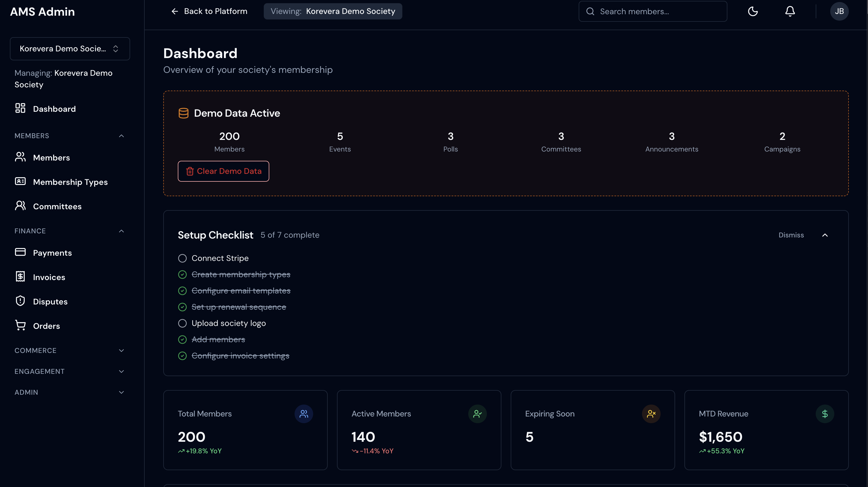Click the Active Members check-user icon
This screenshot has height=487, width=868.
click(477, 414)
